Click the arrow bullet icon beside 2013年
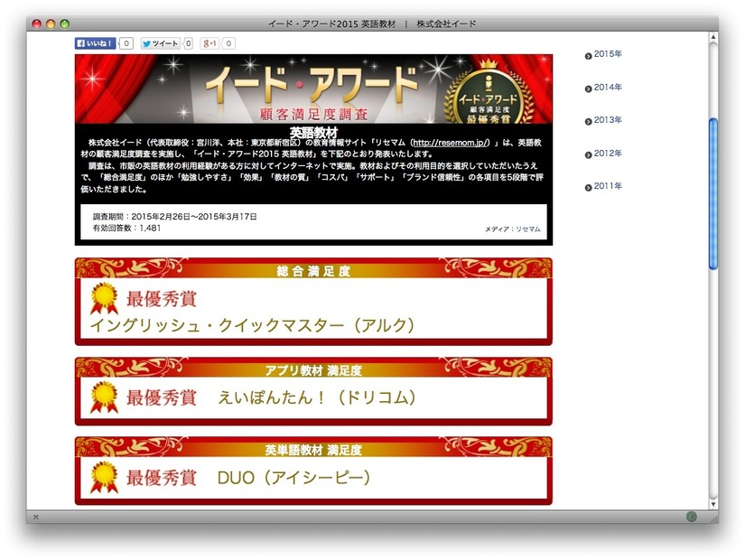The width and height of the screenshot is (745, 560). 588,122
